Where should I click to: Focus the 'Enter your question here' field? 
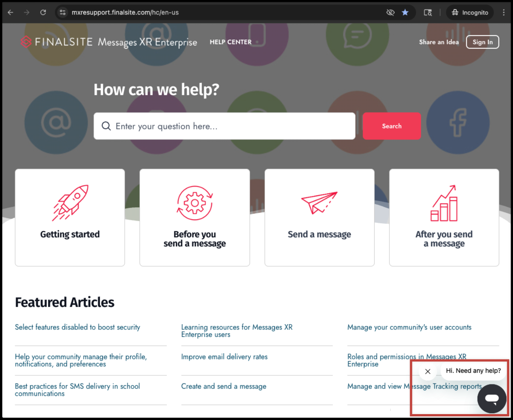(x=225, y=126)
